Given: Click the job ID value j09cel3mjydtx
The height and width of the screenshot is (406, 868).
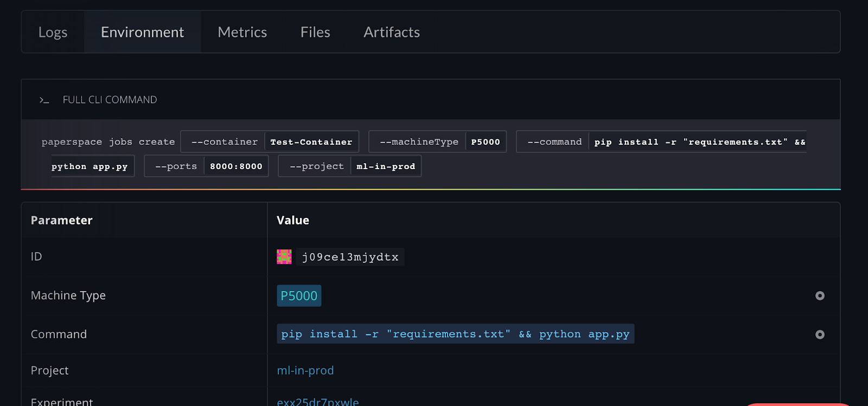Looking at the screenshot, I should [350, 257].
